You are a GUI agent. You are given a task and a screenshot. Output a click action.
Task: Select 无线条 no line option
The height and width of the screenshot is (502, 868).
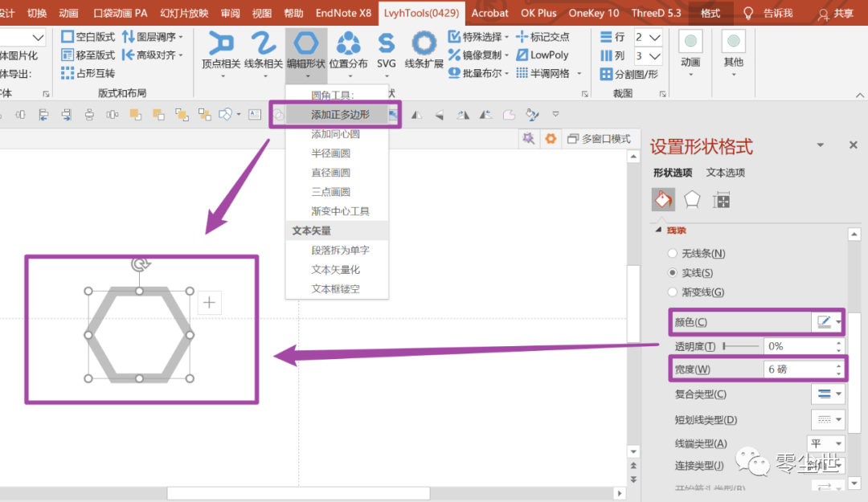(x=698, y=254)
